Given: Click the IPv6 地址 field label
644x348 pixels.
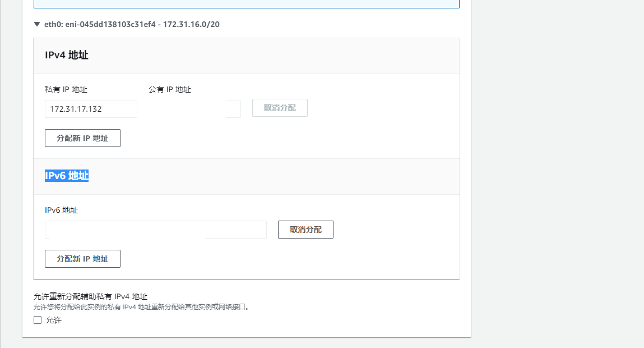Looking at the screenshot, I should (61, 210).
